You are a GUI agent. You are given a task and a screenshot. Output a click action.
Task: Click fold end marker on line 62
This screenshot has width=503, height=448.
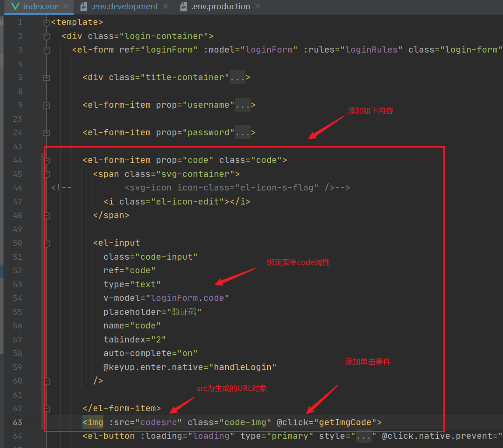pyautogui.click(x=47, y=409)
